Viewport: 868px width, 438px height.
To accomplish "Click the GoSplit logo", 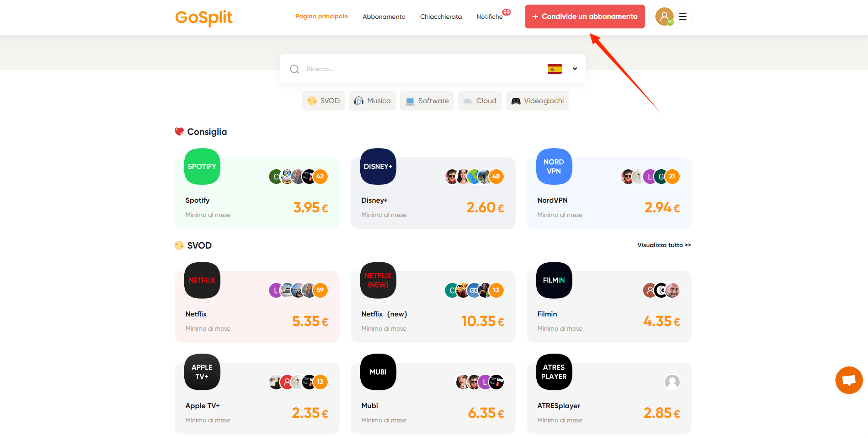I will pos(204,17).
